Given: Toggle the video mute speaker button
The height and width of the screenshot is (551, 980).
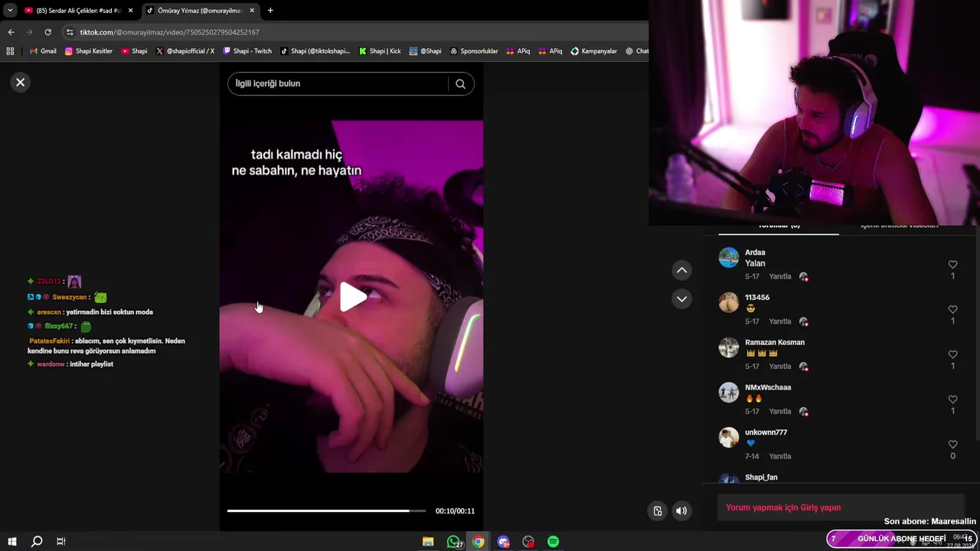Looking at the screenshot, I should (x=681, y=511).
